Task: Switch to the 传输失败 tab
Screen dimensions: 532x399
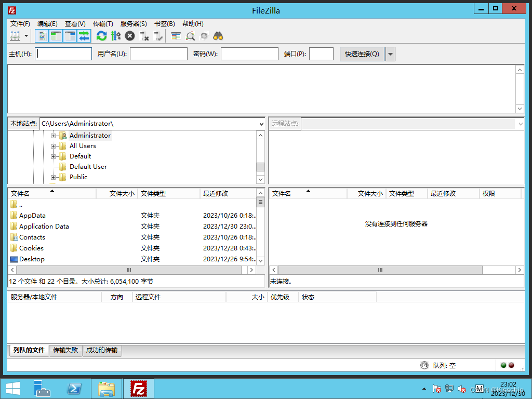Action: tap(65, 350)
